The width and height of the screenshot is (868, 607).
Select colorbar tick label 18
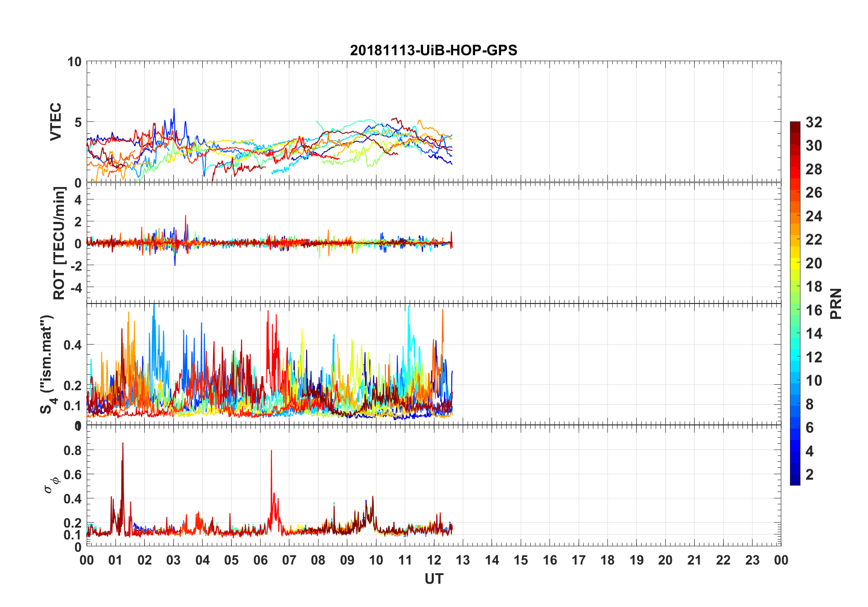click(x=814, y=286)
